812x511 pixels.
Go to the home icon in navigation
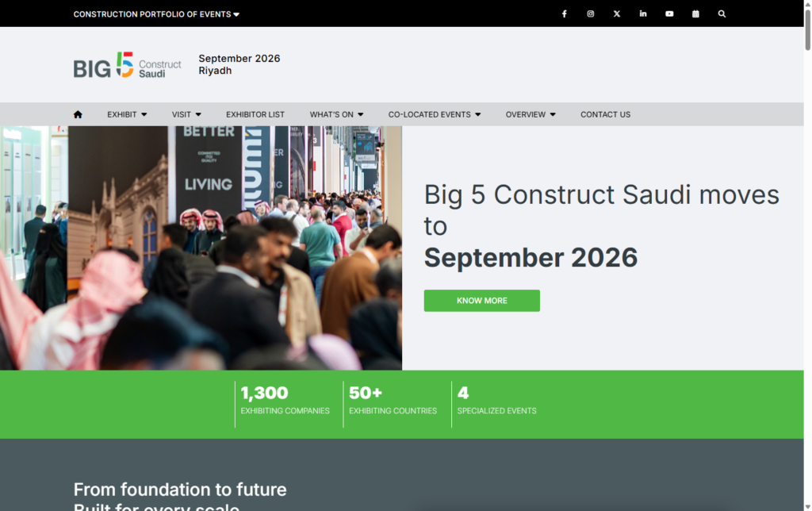[78, 114]
